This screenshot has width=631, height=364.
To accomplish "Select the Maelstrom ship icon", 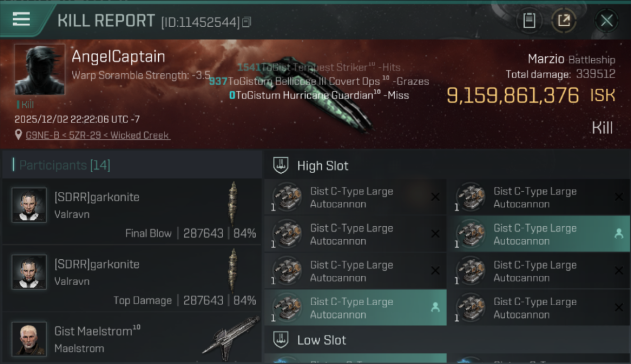I will click(231, 335).
